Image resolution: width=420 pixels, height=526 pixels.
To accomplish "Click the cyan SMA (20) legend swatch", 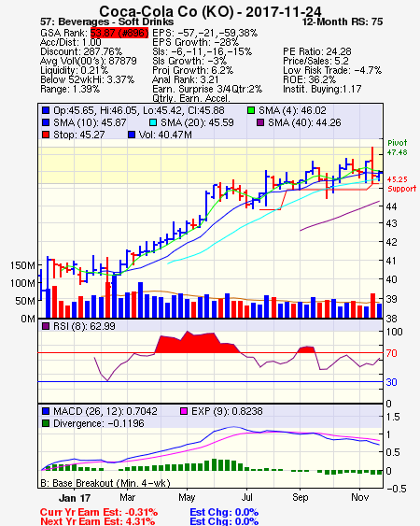I will tap(153, 122).
